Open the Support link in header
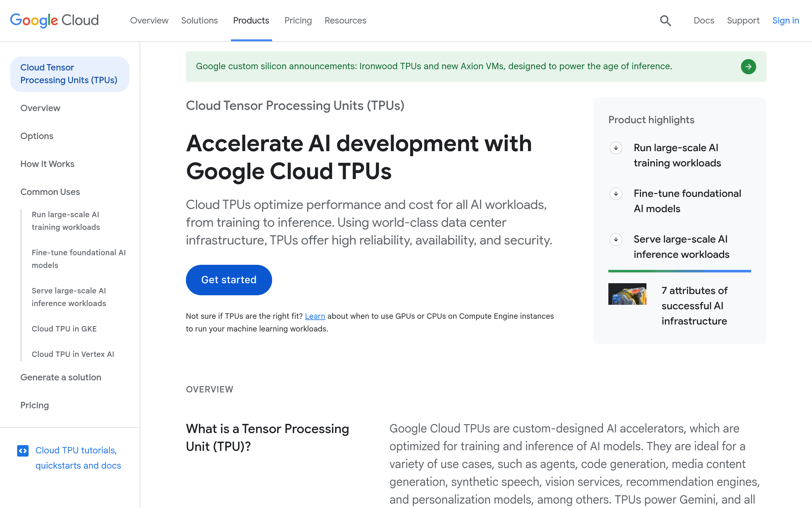Image resolution: width=812 pixels, height=508 pixels. [743, 21]
